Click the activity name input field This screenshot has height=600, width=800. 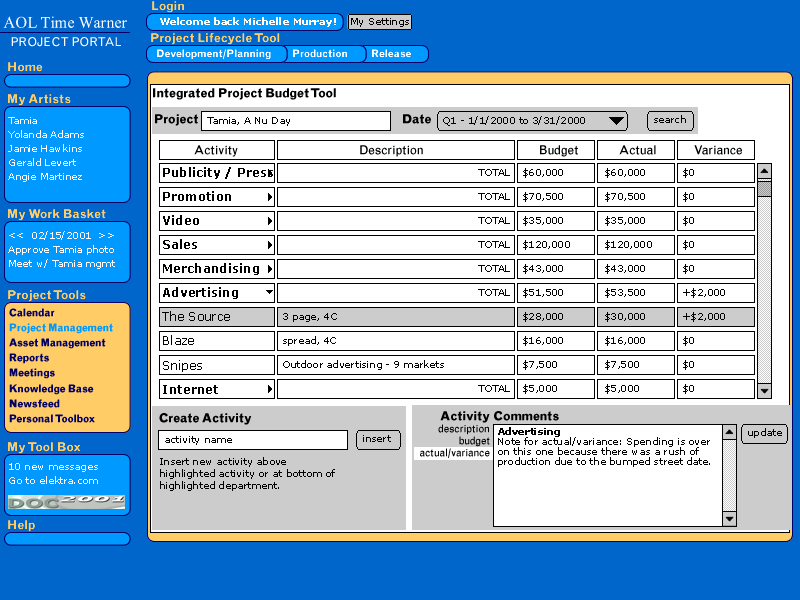(x=253, y=440)
